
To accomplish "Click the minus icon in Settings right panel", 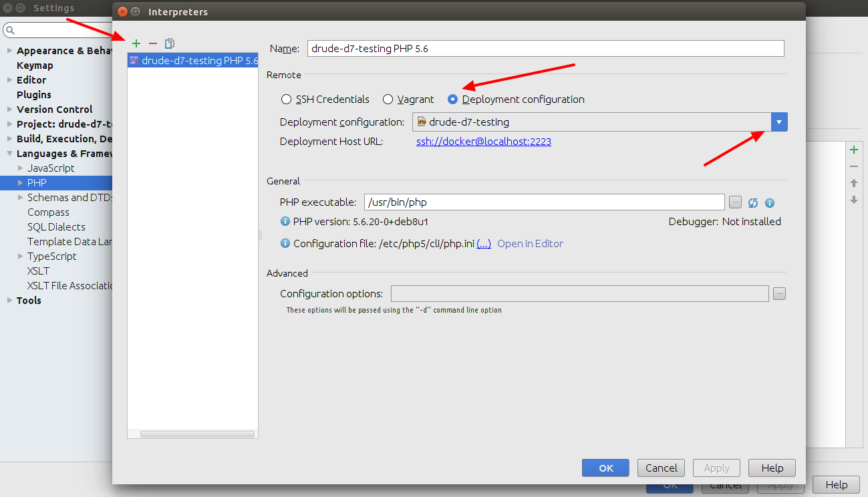I will click(854, 166).
